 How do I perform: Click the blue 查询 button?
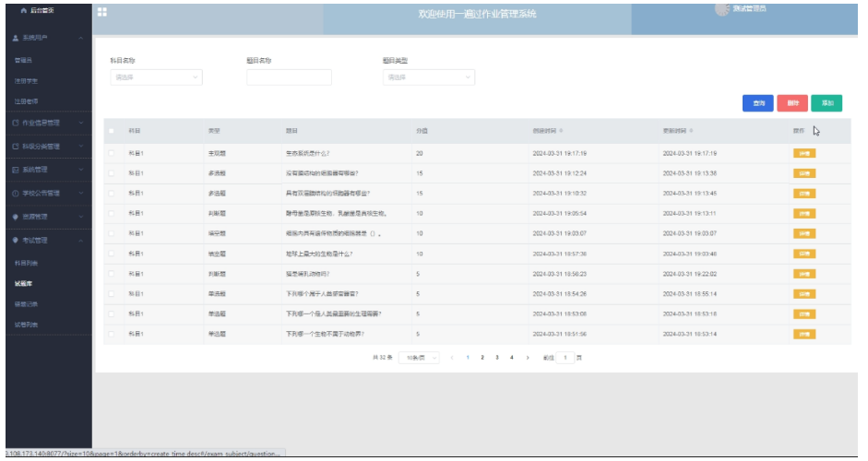758,103
